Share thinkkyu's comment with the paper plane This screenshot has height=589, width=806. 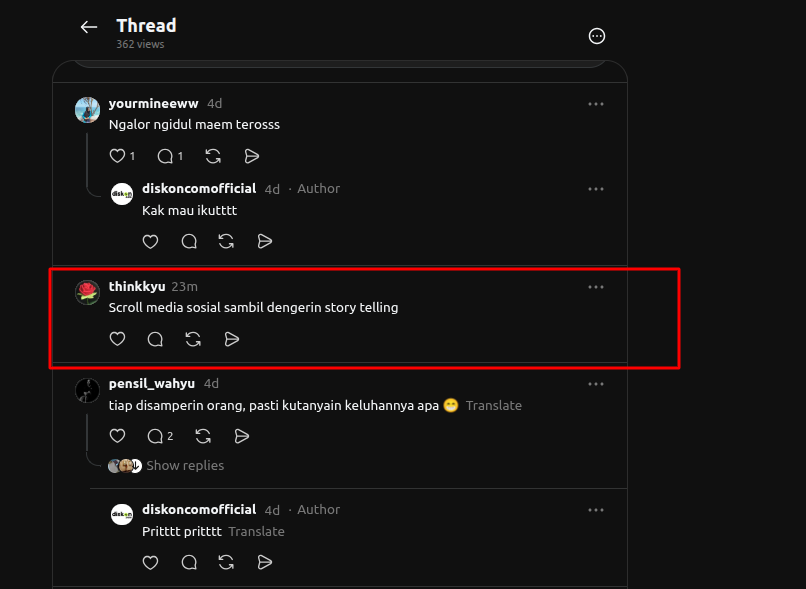click(x=231, y=339)
